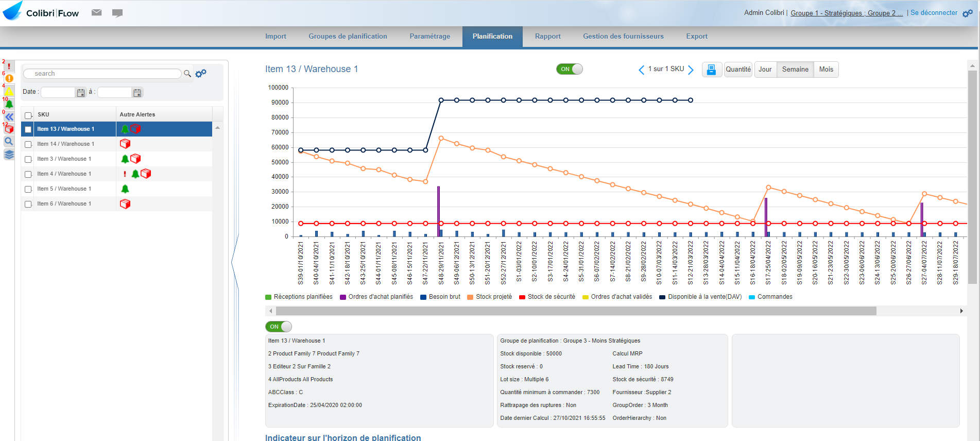
Task: Select the yellow warning triangle sidebar filter
Action: point(9,91)
